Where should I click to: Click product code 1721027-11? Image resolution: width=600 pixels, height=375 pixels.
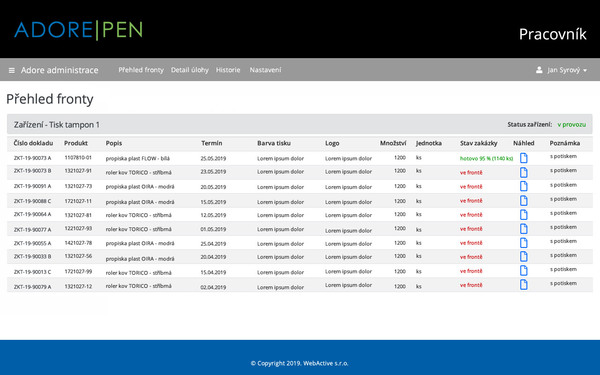point(78,201)
